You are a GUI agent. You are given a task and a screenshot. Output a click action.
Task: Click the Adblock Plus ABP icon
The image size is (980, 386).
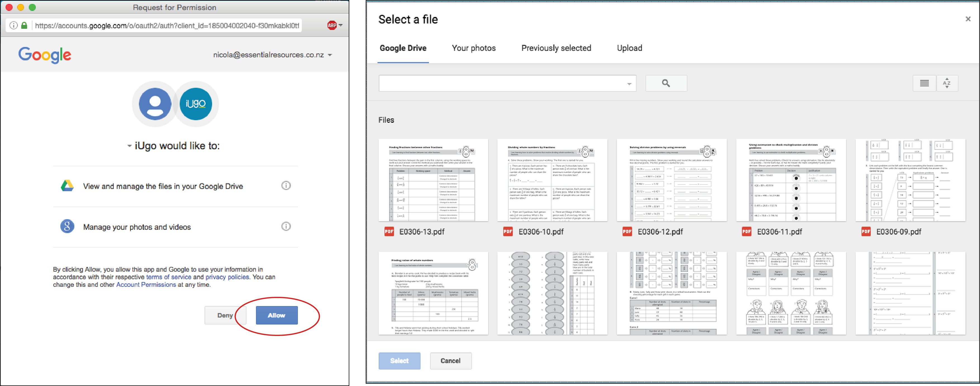(x=332, y=25)
